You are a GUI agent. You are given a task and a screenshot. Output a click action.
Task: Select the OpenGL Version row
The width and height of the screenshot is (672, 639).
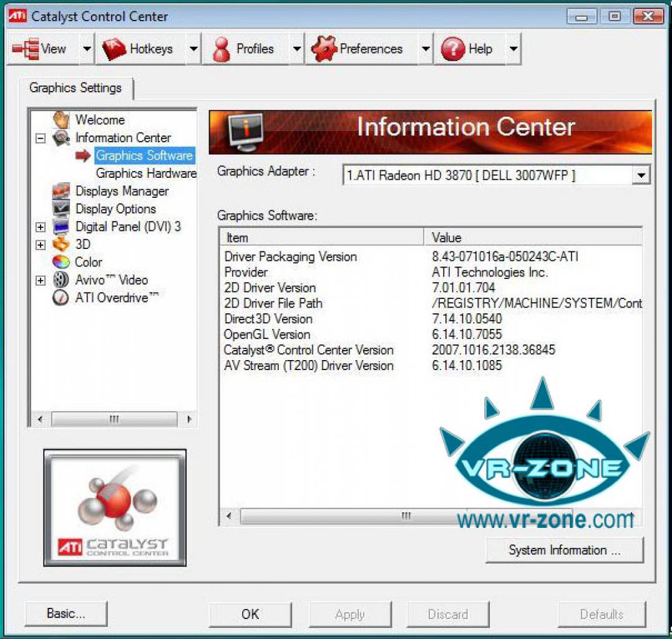click(431, 334)
